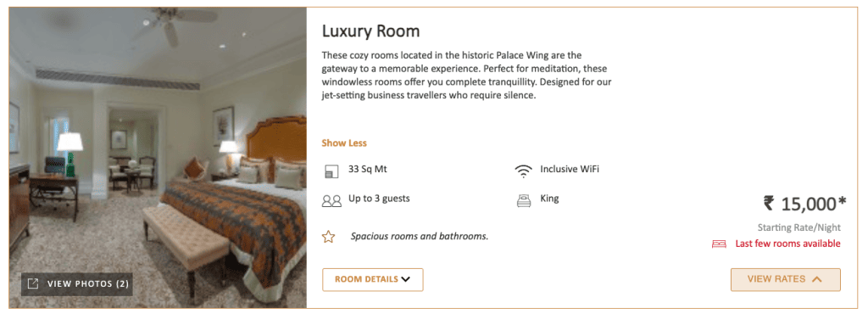Click the Spacious rooms and bathrooms text

420,236
